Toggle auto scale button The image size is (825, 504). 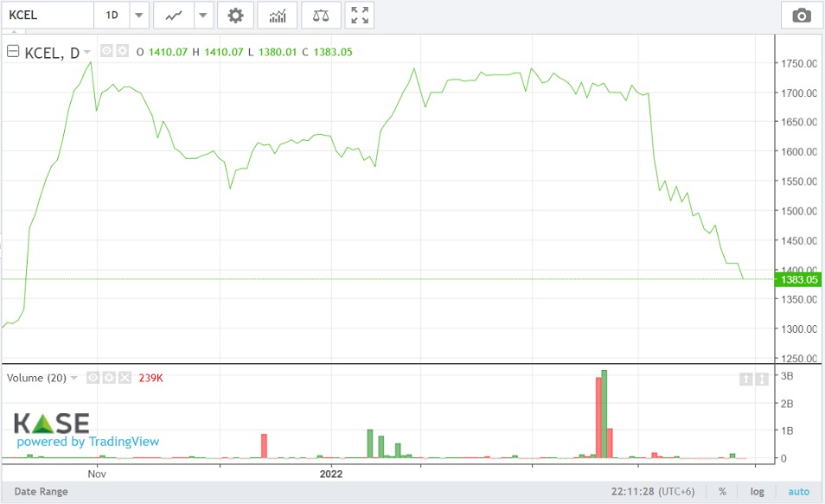[798, 491]
